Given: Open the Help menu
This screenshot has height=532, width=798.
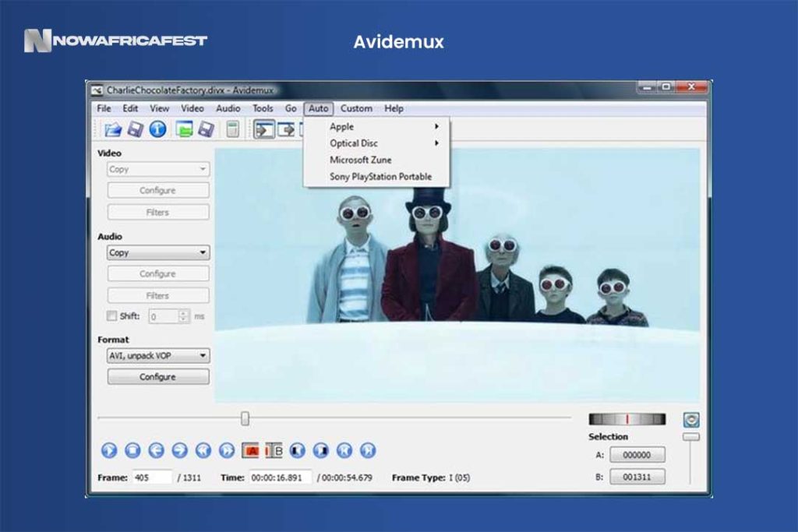Looking at the screenshot, I should 394,108.
